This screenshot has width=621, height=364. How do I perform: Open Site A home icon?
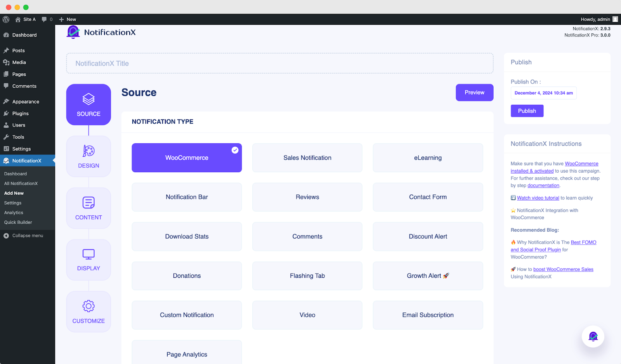coord(18,19)
